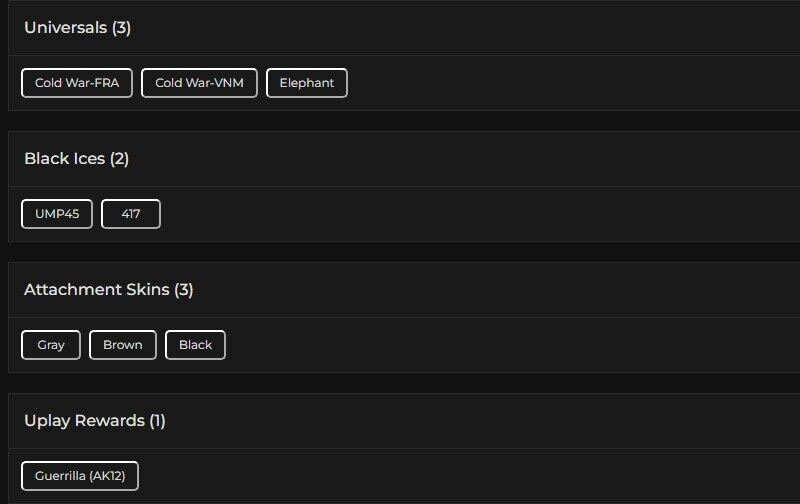Select the Cold War-FRA tag
The height and width of the screenshot is (504, 800).
[77, 83]
